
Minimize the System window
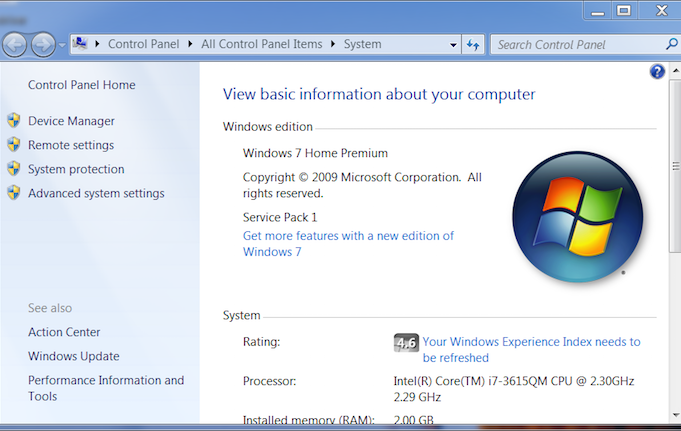(598, 10)
